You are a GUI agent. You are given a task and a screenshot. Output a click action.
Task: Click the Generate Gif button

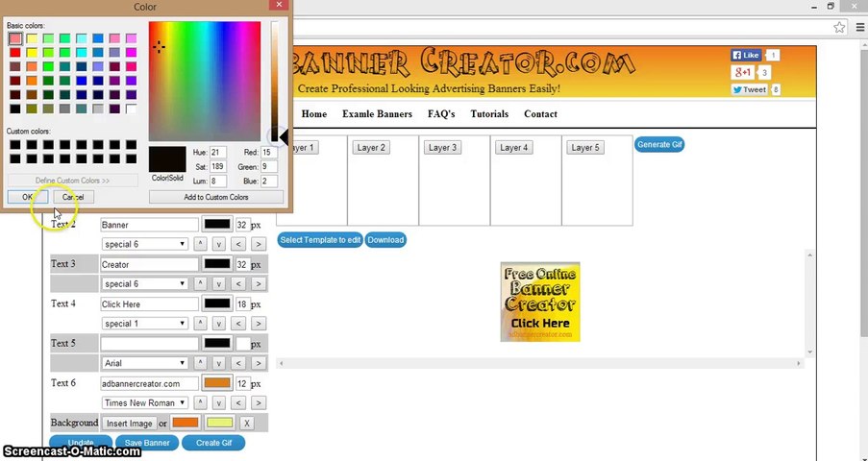pyautogui.click(x=659, y=144)
